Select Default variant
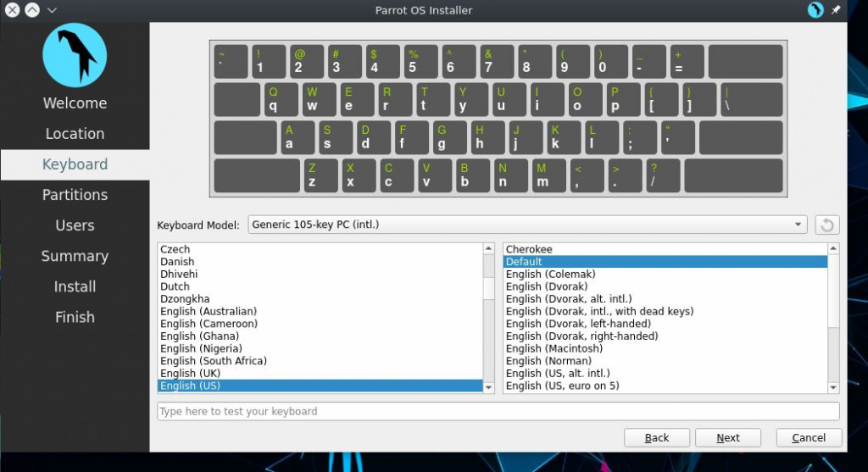The image size is (868, 472). (665, 262)
